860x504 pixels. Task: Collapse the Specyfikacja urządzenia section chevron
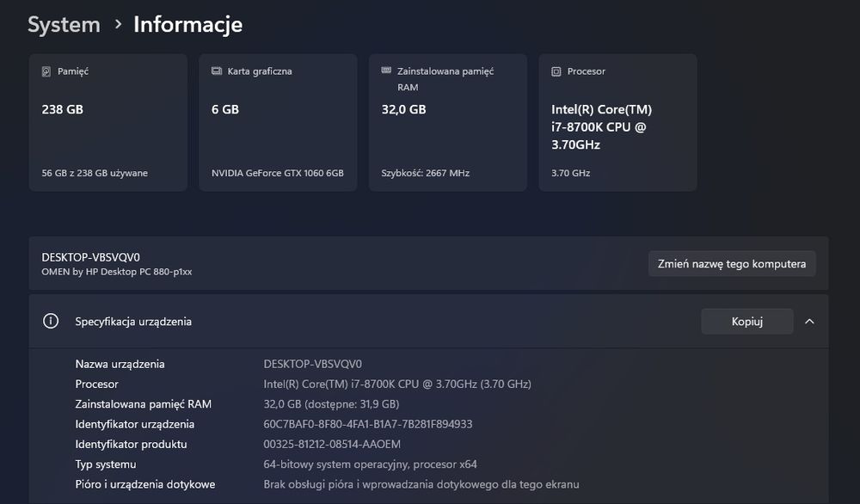coord(809,322)
